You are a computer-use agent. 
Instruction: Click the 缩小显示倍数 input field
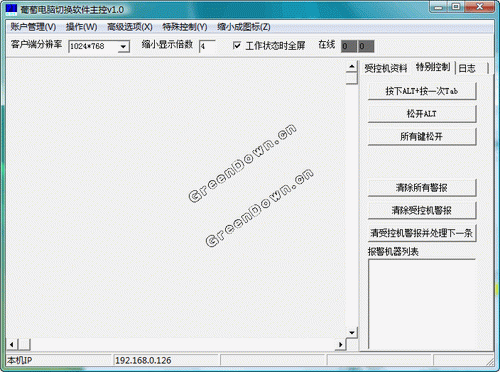tap(207, 46)
